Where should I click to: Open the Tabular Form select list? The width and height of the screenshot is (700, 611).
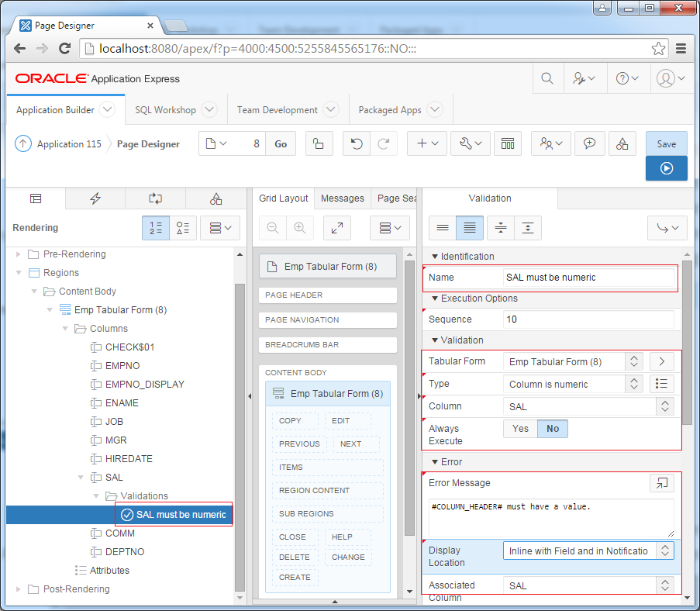[x=573, y=361]
